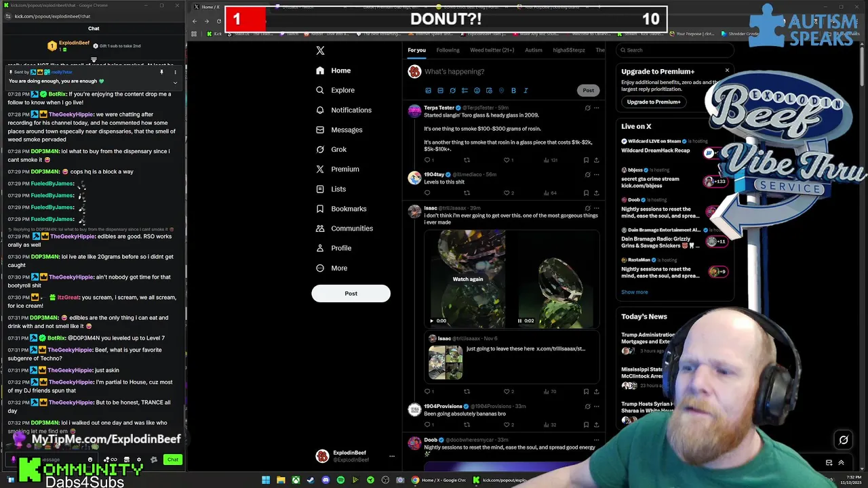Like Isaac's glass video post
Viewport: 868px width, 488px height.
(507, 391)
